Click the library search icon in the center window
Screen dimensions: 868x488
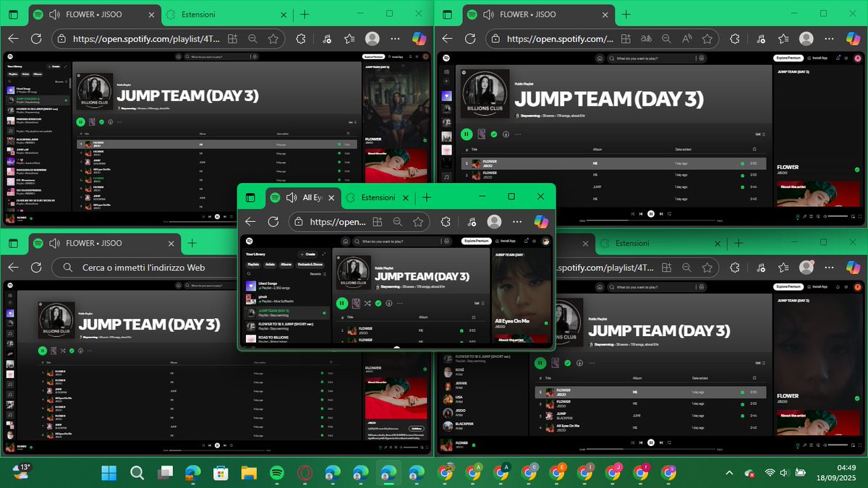(249, 274)
